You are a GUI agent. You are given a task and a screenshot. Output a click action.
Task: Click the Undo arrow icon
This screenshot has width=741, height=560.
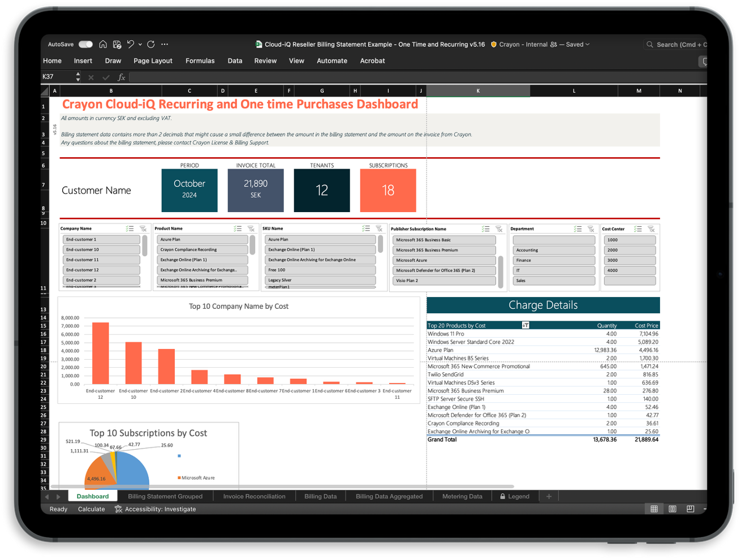pyautogui.click(x=131, y=44)
